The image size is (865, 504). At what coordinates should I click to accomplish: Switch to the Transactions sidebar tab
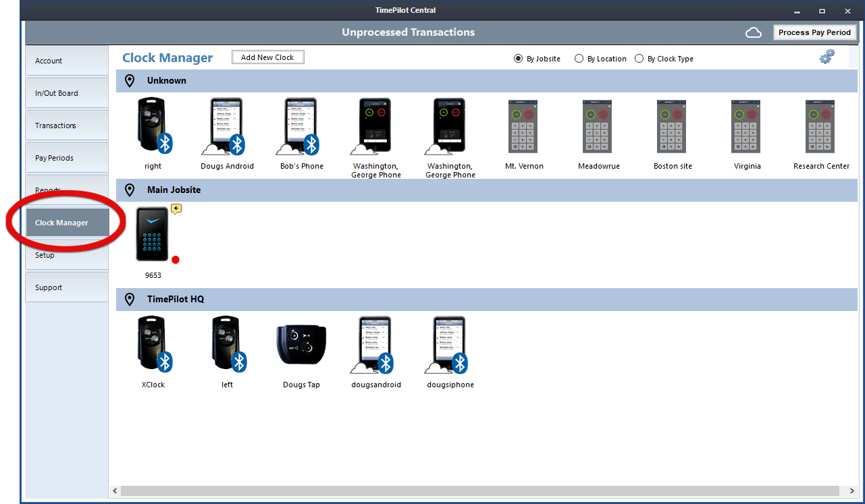tap(55, 125)
